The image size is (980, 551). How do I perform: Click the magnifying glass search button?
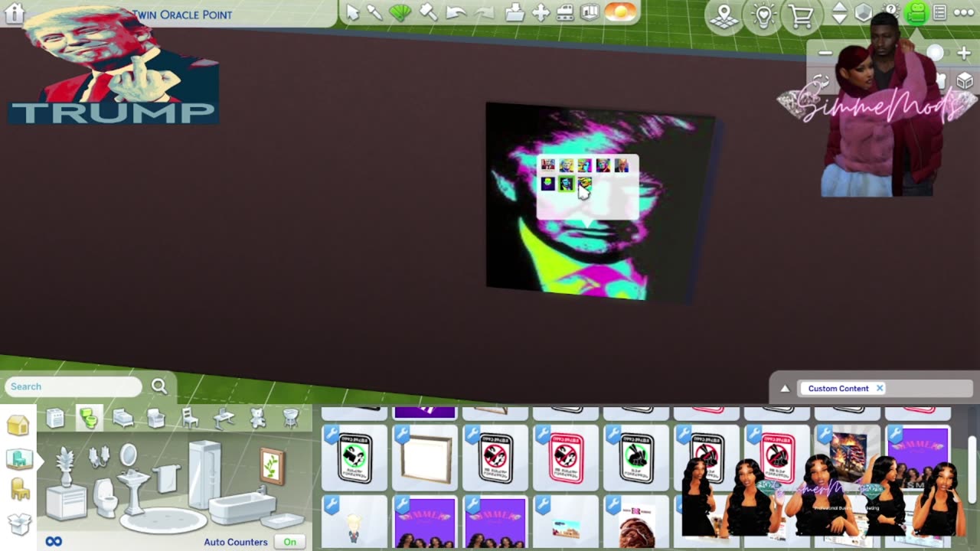click(x=159, y=386)
